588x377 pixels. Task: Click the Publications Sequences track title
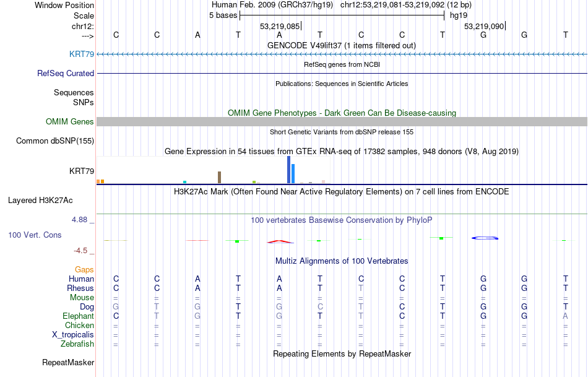tap(342, 84)
